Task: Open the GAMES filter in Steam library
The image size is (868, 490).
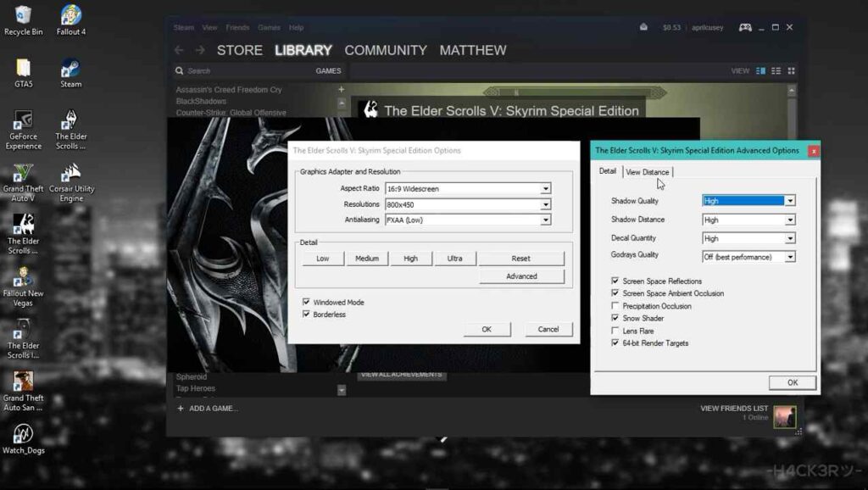Action: pyautogui.click(x=328, y=71)
